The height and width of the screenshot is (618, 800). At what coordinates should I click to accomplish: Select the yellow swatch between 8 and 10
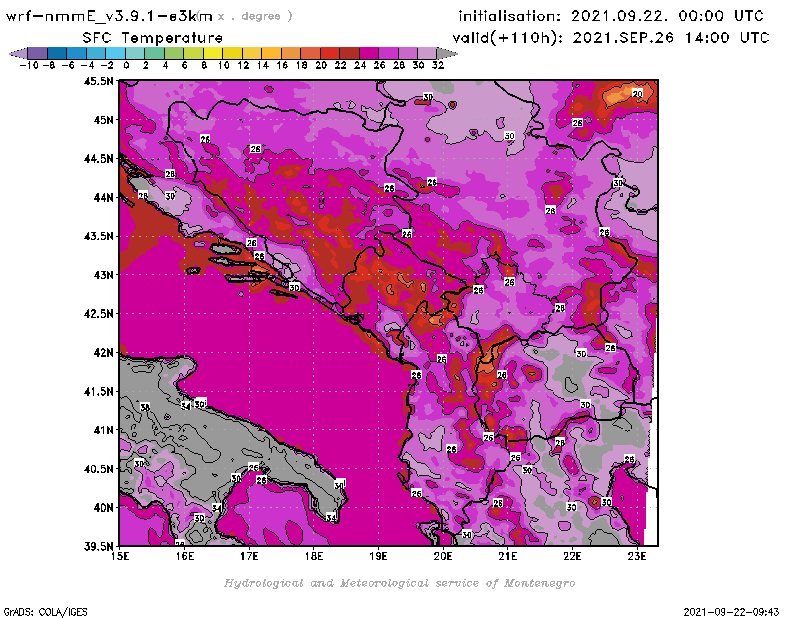(213, 53)
